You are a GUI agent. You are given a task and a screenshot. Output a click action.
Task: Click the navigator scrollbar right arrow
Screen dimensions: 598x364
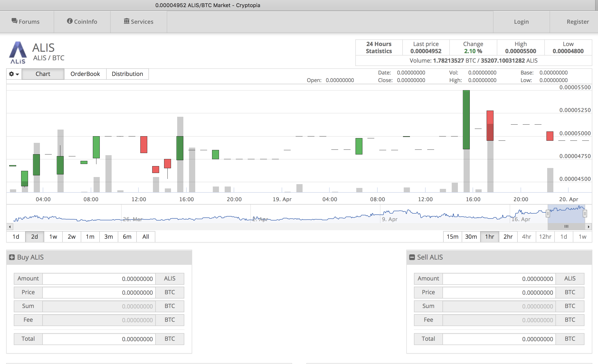coord(589,227)
